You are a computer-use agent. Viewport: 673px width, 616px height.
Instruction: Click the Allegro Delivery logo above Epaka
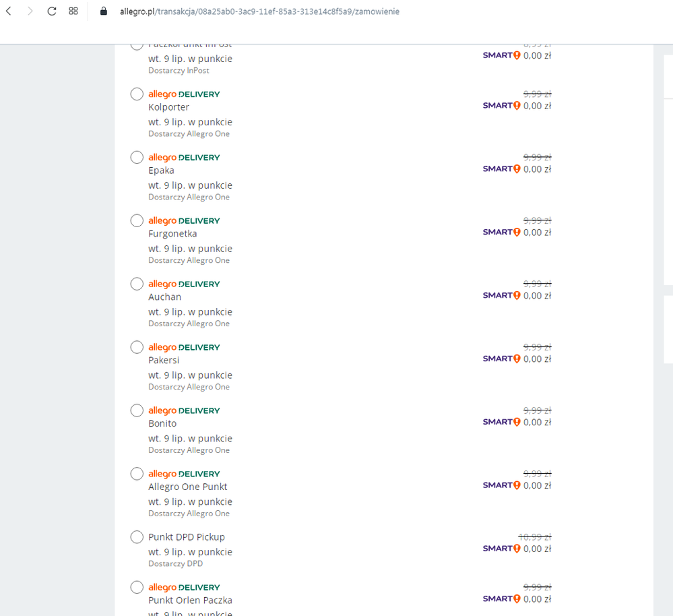click(x=184, y=158)
